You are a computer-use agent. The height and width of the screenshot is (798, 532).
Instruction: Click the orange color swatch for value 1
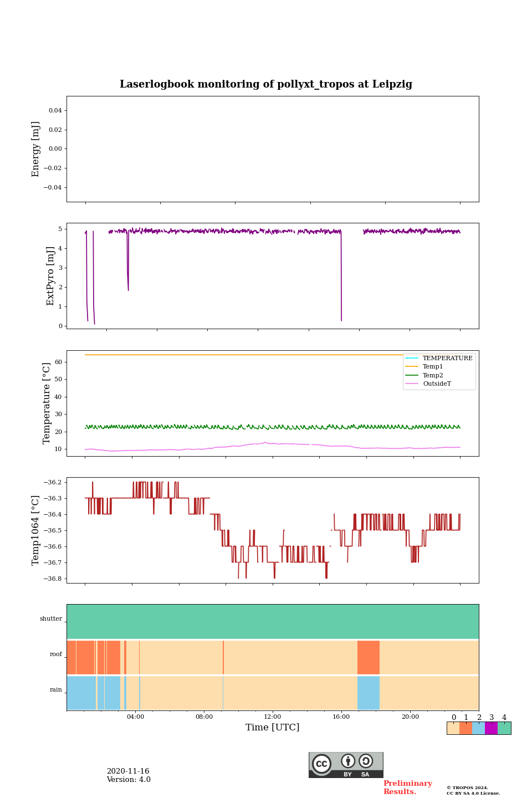(465, 728)
